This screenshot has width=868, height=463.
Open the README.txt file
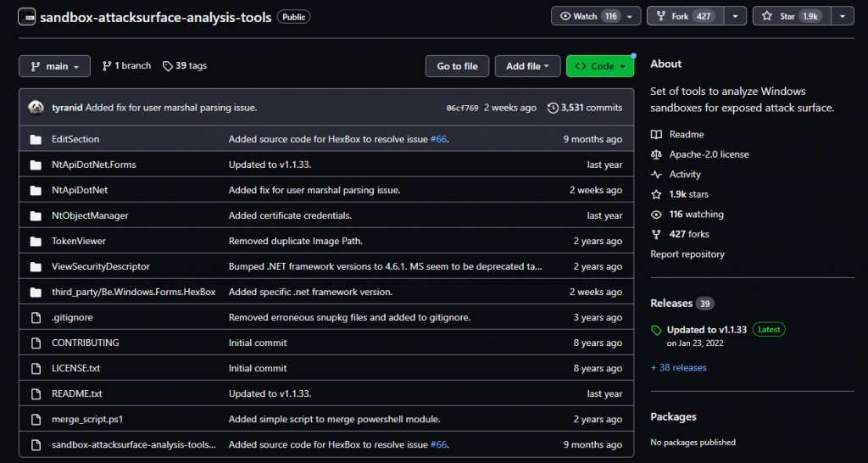click(76, 393)
